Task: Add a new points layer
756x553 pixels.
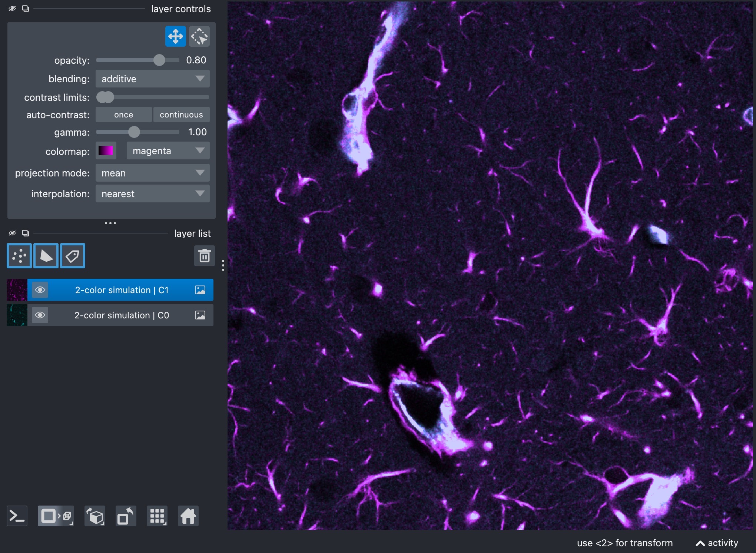Action: (x=19, y=256)
